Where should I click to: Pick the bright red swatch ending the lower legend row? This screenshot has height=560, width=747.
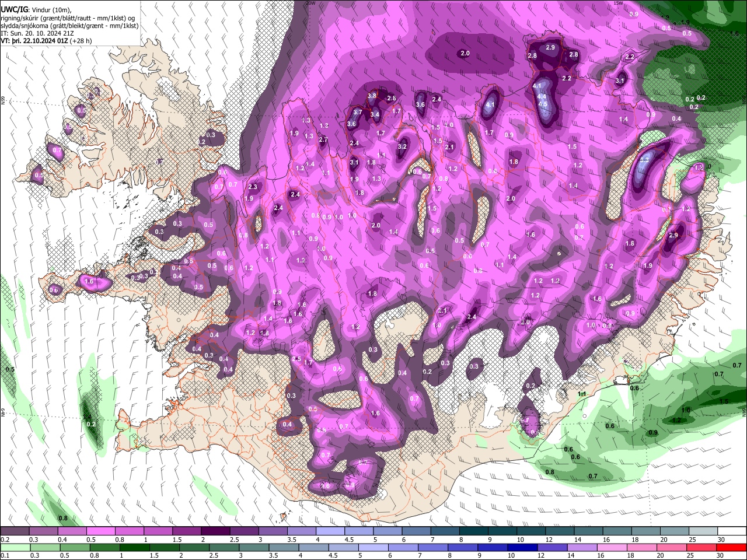(731, 548)
